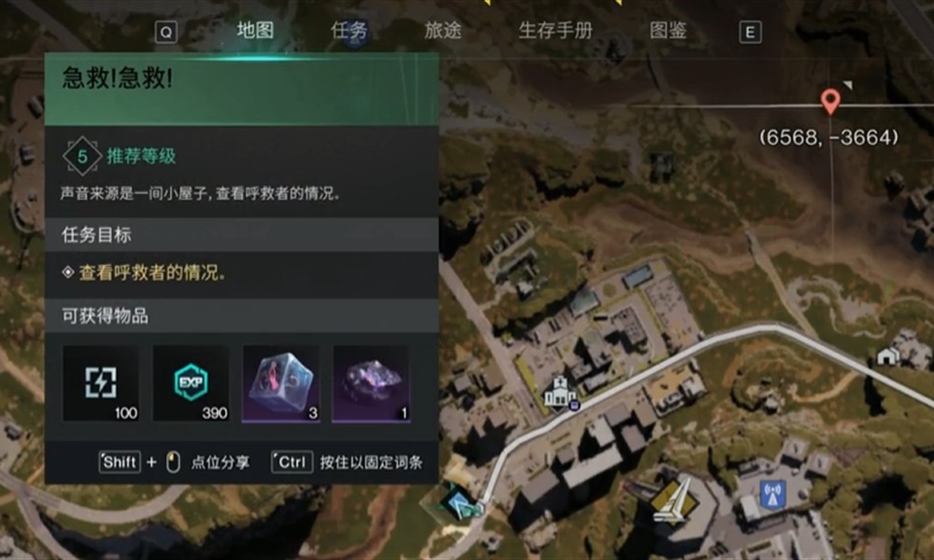Open the 旅途 tab

point(443,31)
